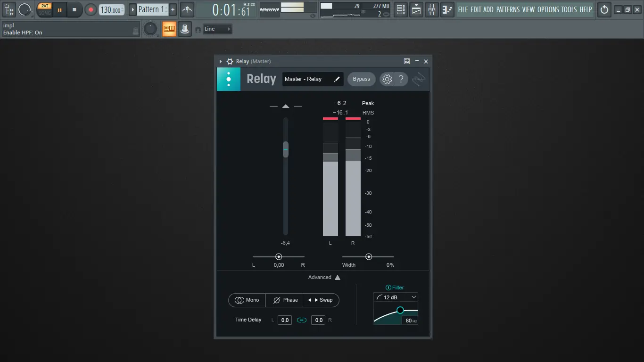Screen dimensions: 644x362
Task: Open Relay help question mark
Action: [x=401, y=79]
